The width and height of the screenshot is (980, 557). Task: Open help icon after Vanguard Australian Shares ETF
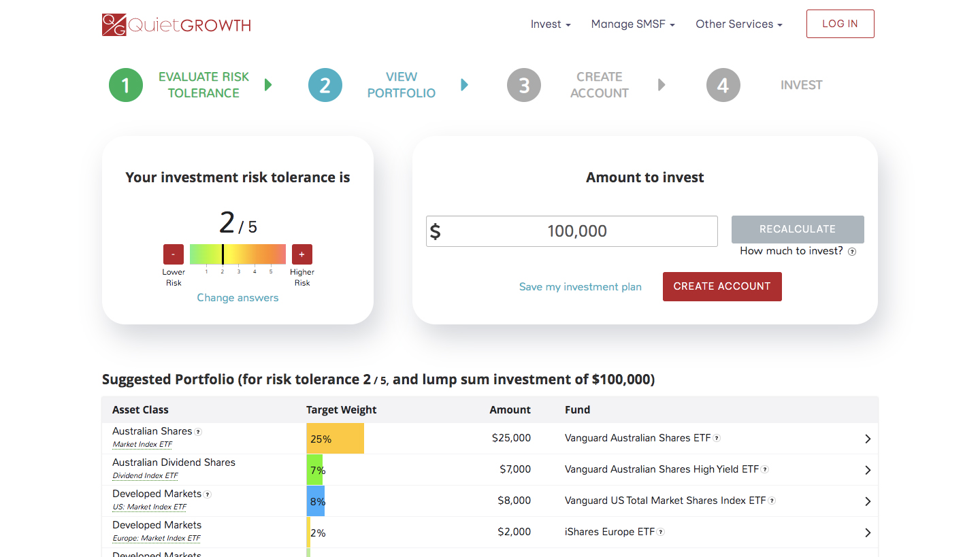coord(717,439)
